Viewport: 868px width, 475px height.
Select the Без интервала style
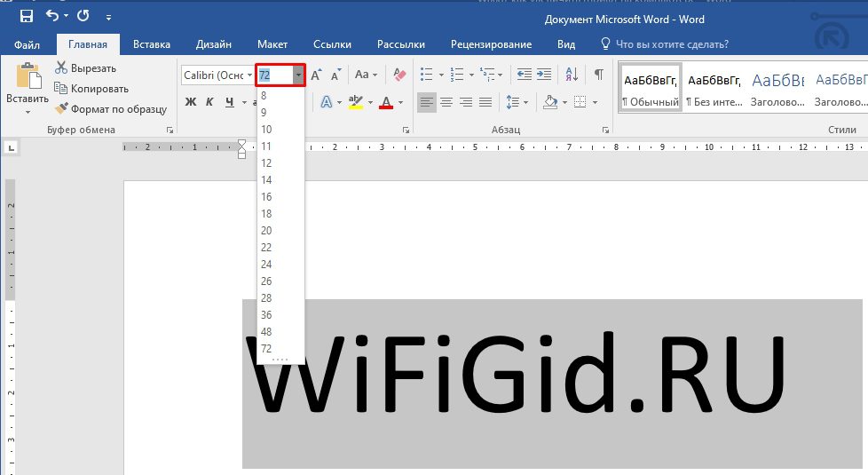pyautogui.click(x=714, y=89)
